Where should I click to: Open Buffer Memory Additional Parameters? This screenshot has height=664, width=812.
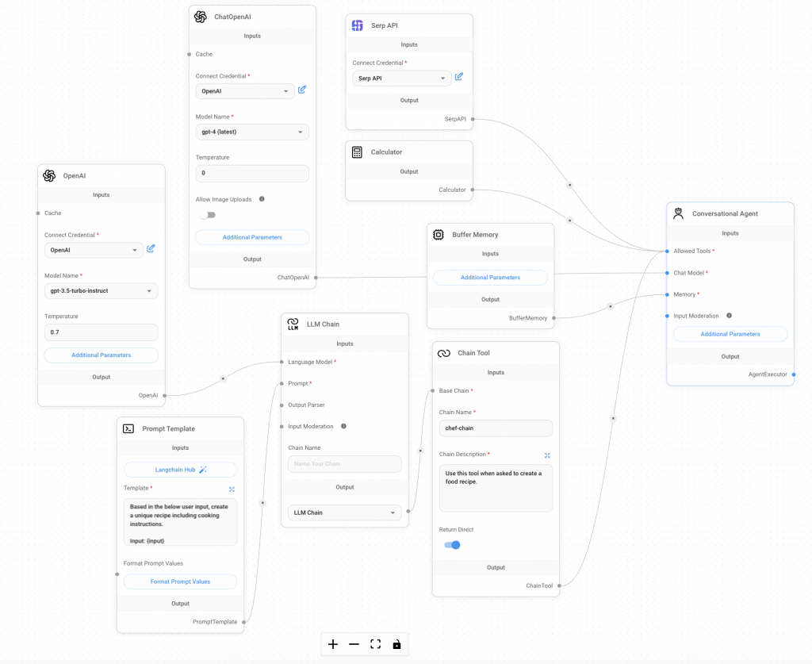coord(490,278)
